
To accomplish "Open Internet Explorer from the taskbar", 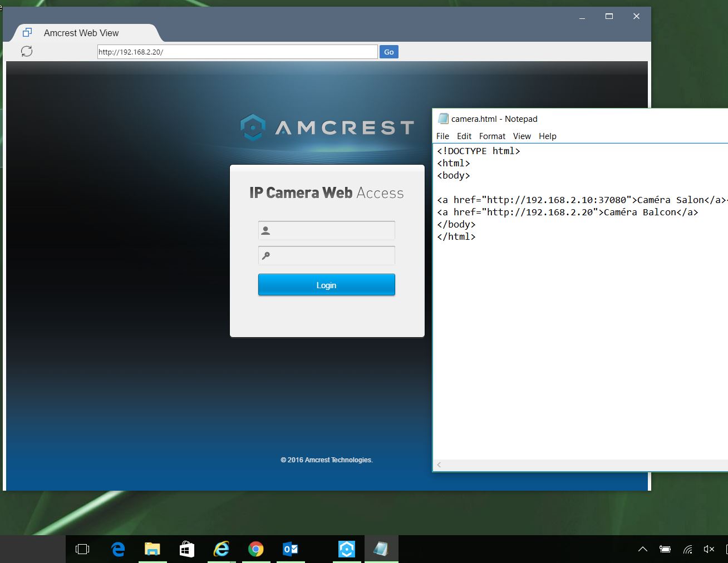I will tap(222, 549).
